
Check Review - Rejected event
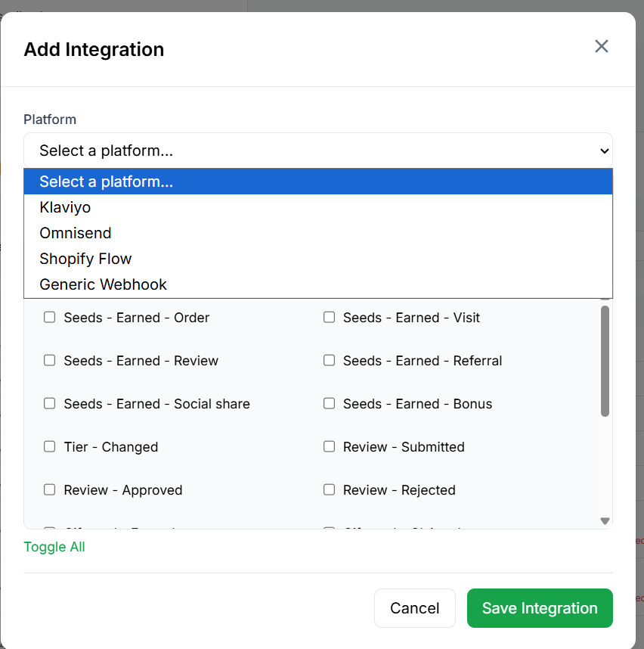coord(330,490)
